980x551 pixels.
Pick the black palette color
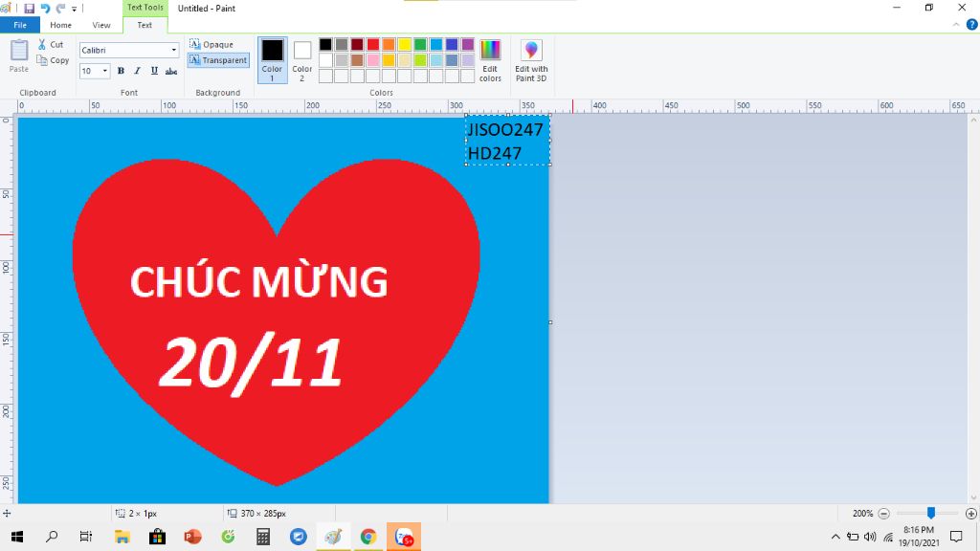pyautogui.click(x=325, y=44)
